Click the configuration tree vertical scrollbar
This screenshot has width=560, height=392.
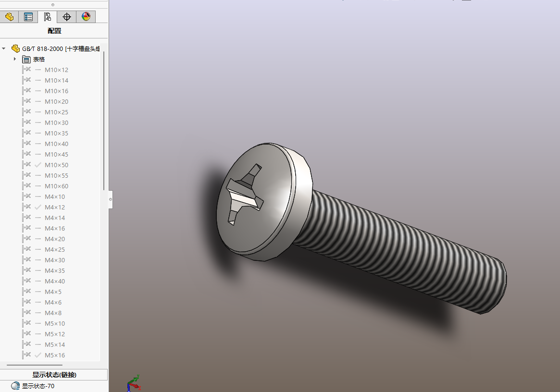tap(103, 121)
